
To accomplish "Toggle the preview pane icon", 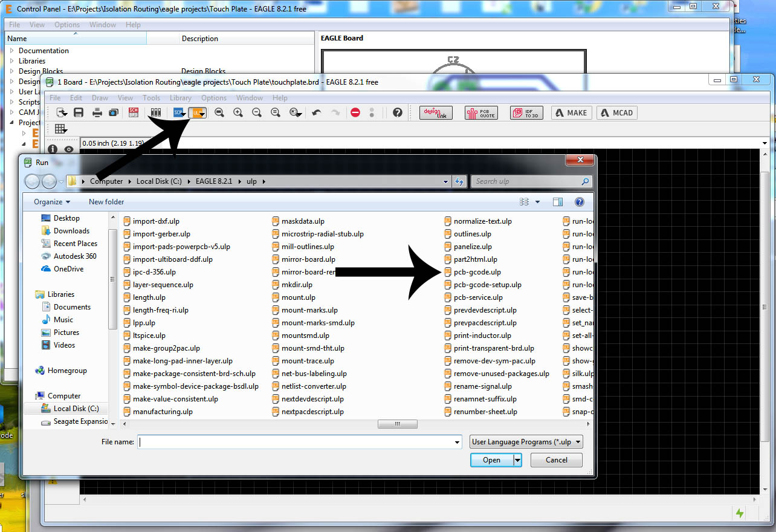I will coord(558,202).
